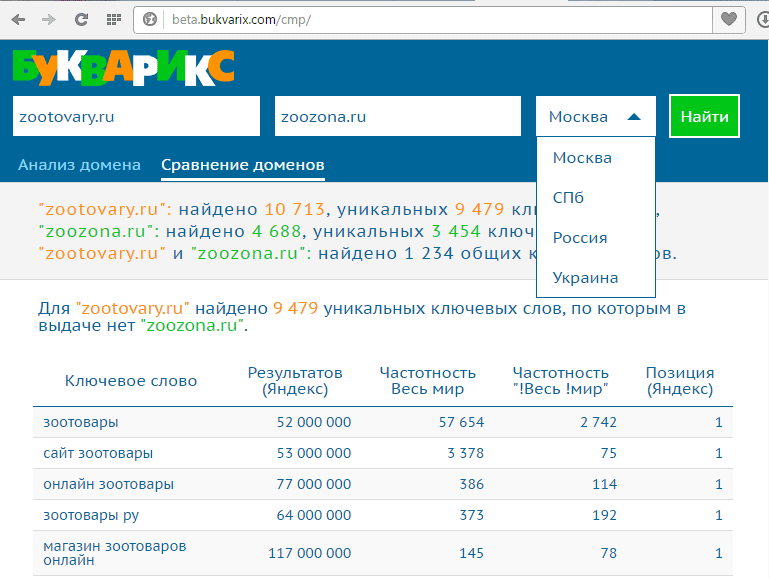Choose Украина from the region list
Screen dimensions: 769x578
click(586, 278)
